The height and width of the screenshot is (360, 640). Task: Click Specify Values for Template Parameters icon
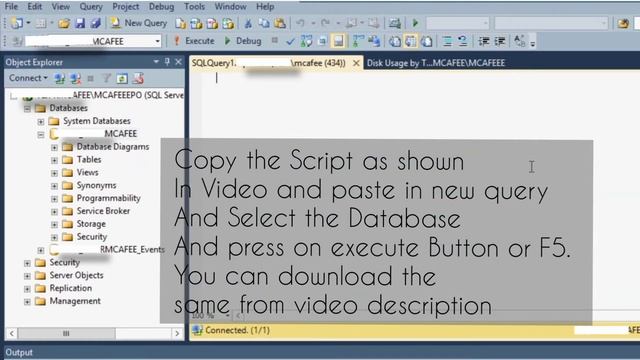pyautogui.click(x=519, y=41)
